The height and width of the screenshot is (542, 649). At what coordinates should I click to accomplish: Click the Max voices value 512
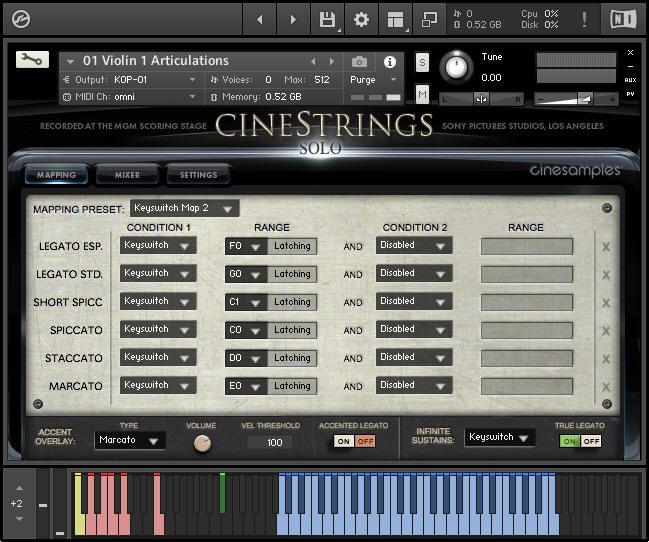(322, 79)
